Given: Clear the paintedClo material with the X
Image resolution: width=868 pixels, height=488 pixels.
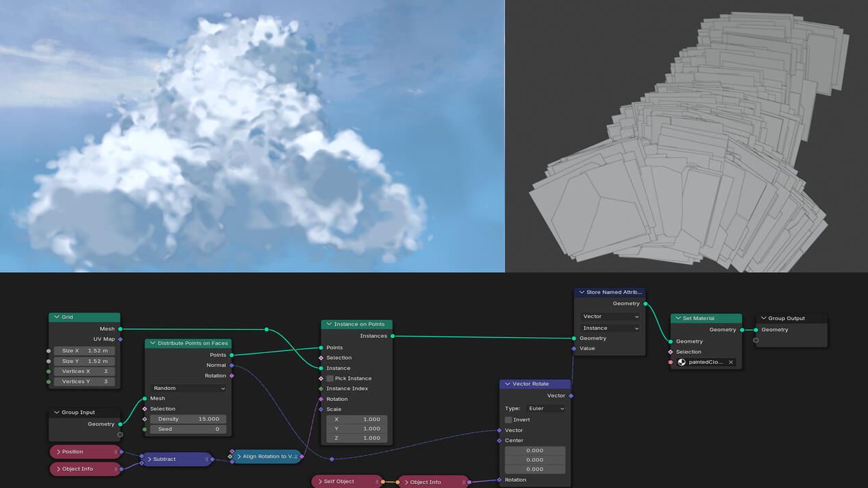Looking at the screenshot, I should 730,363.
